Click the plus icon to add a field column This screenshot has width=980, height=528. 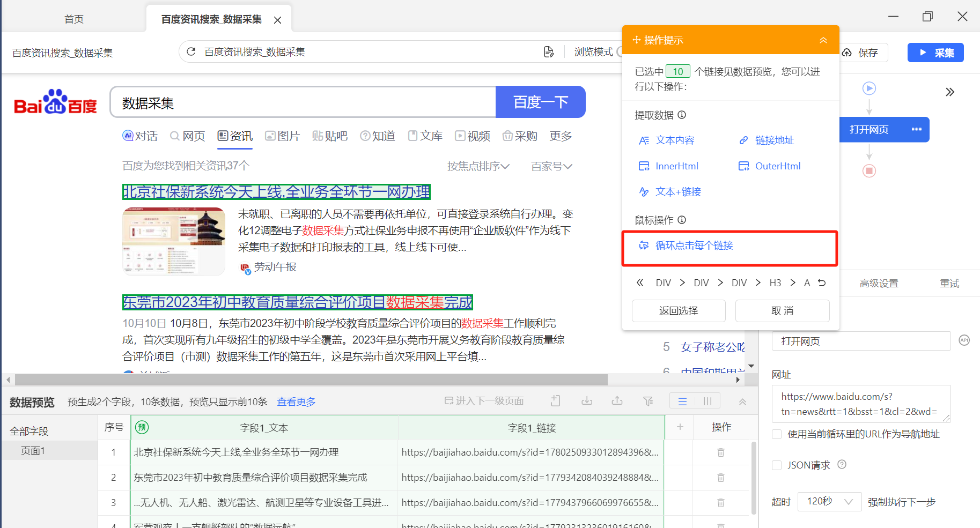[x=680, y=427]
